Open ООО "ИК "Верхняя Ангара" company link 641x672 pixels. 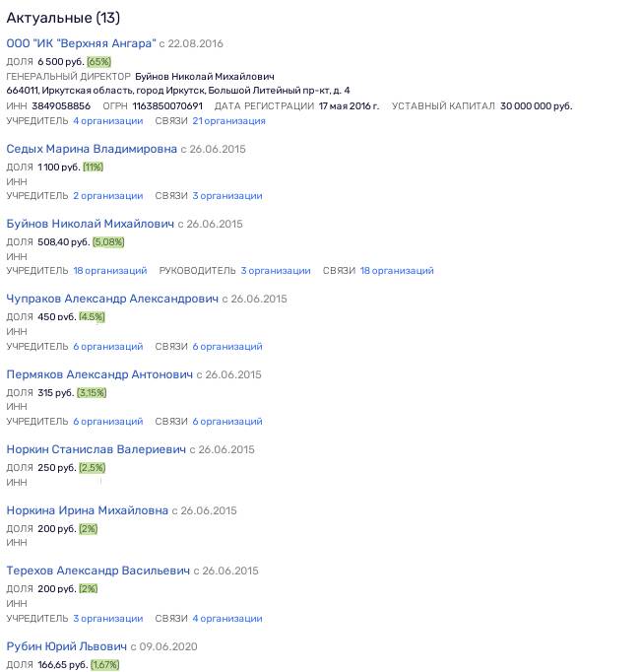(x=82, y=43)
